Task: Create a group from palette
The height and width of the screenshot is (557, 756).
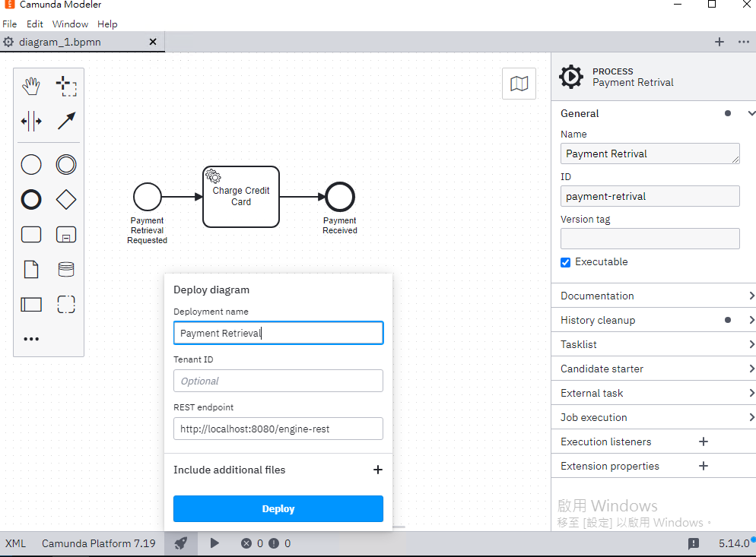Action: (x=66, y=305)
